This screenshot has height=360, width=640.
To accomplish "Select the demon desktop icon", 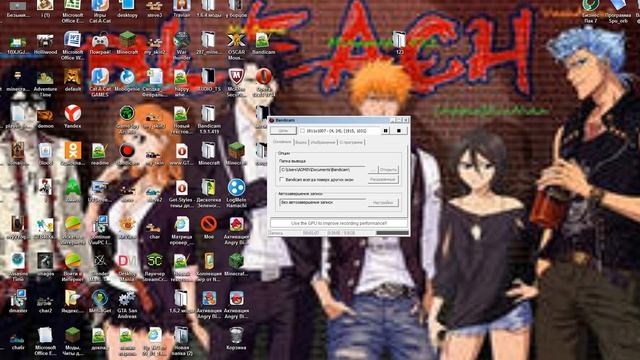I will point(45,118).
